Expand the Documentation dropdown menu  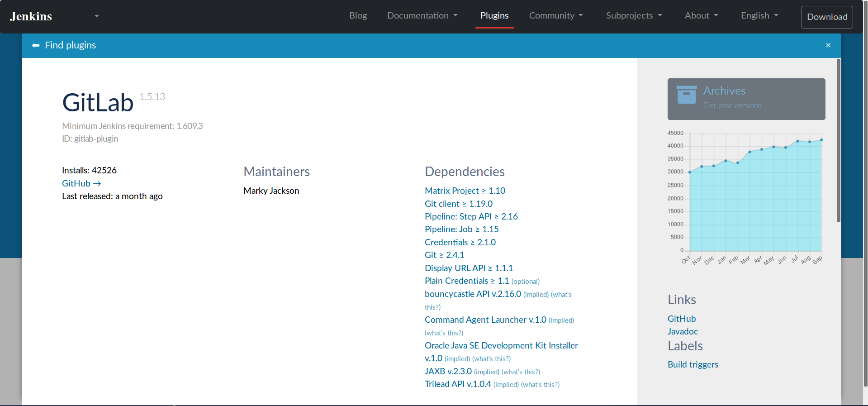point(422,16)
